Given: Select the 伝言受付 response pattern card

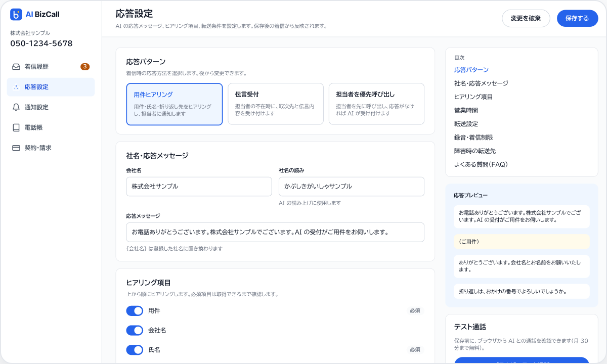Looking at the screenshot, I should tap(276, 104).
